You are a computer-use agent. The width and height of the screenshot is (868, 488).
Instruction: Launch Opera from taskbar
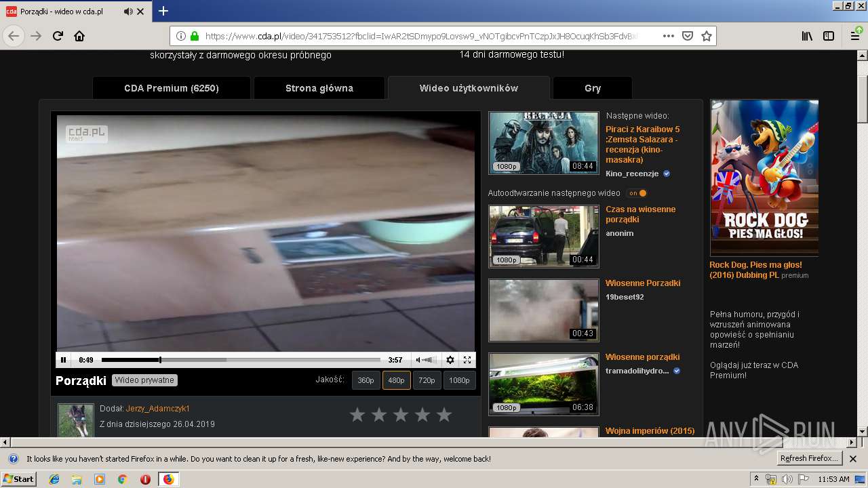(145, 479)
